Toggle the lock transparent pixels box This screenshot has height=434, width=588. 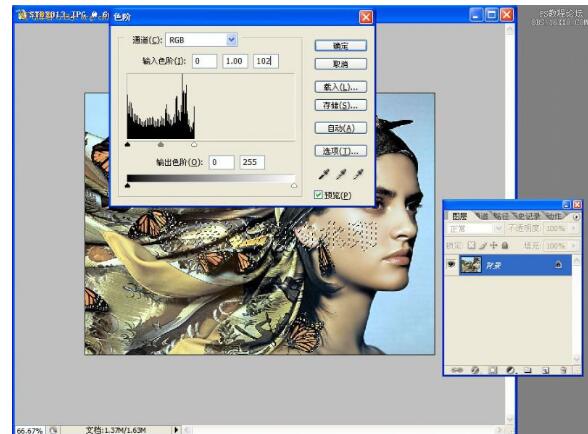(471, 245)
